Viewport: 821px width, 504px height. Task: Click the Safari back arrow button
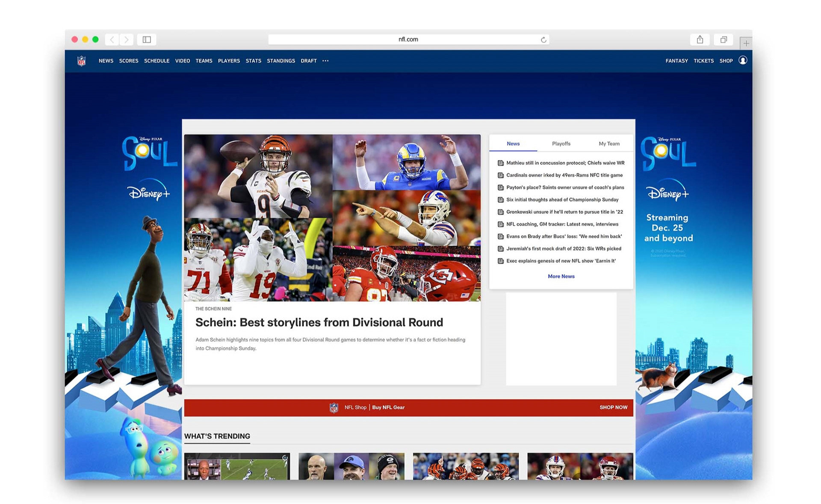coord(112,39)
